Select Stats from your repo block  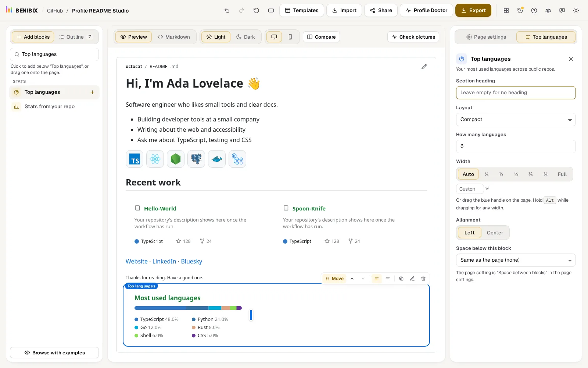click(54, 107)
